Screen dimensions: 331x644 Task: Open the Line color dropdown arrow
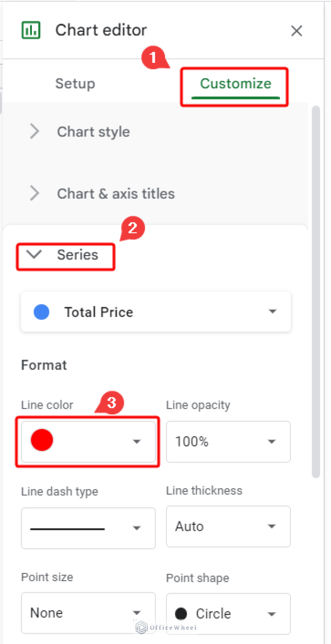click(137, 442)
